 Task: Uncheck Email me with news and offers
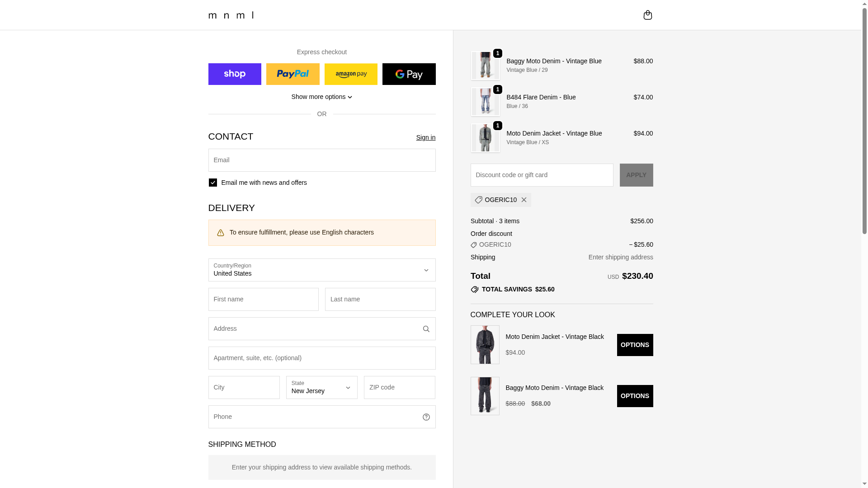213,183
